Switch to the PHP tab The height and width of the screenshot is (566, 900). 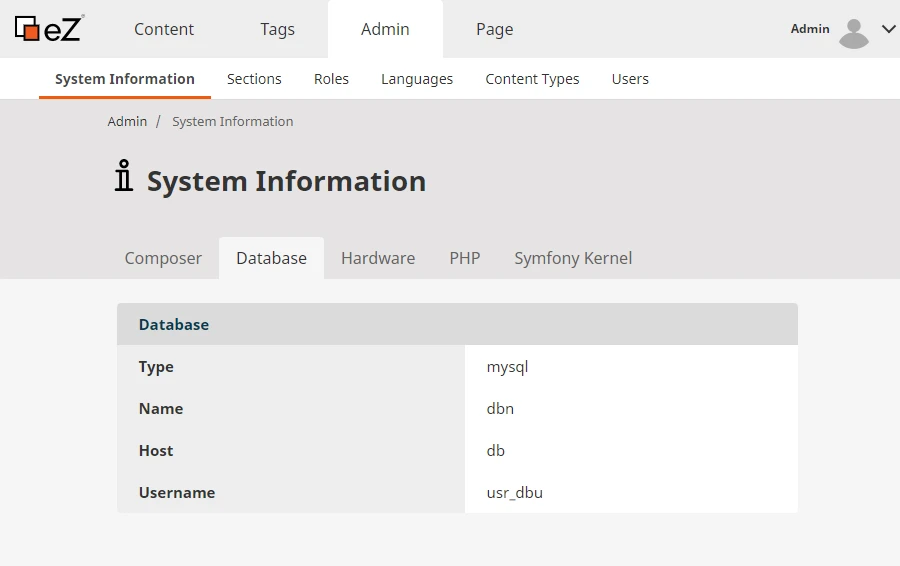(465, 258)
